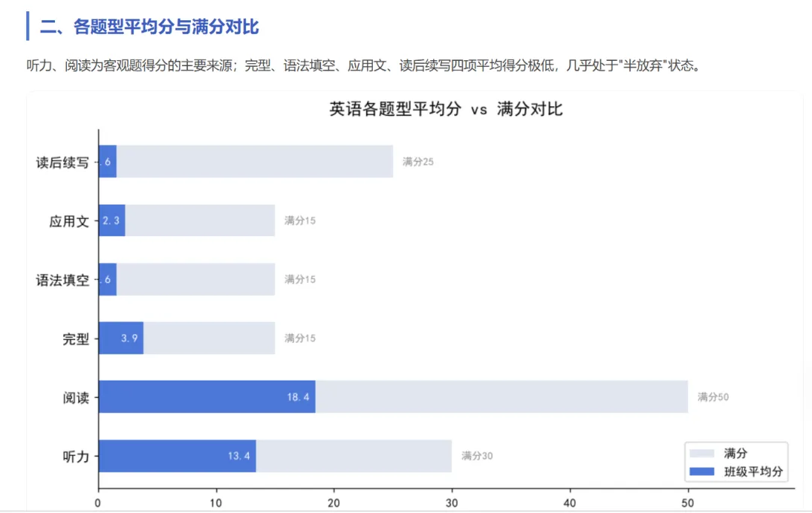The image size is (812, 513).
Task: Click the blue 语法填空 average score bar
Action: (x=108, y=279)
